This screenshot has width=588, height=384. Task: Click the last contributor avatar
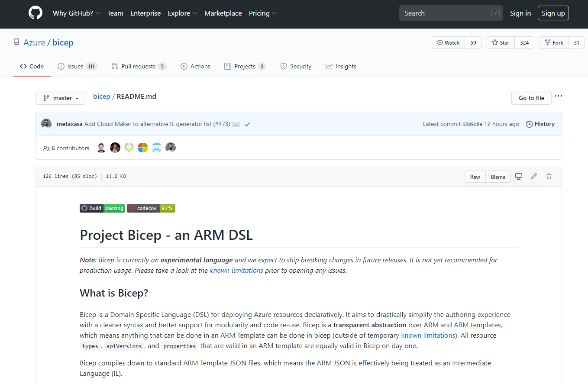[171, 148]
